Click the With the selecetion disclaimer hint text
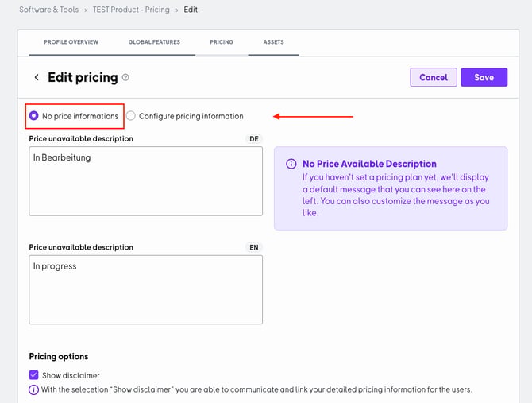Viewport: 532px width, 403px height. click(256, 389)
